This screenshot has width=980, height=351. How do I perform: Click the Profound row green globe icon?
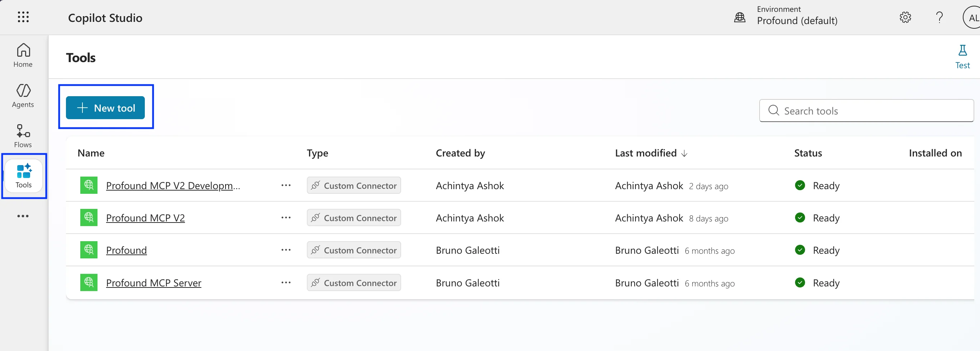pyautogui.click(x=89, y=250)
